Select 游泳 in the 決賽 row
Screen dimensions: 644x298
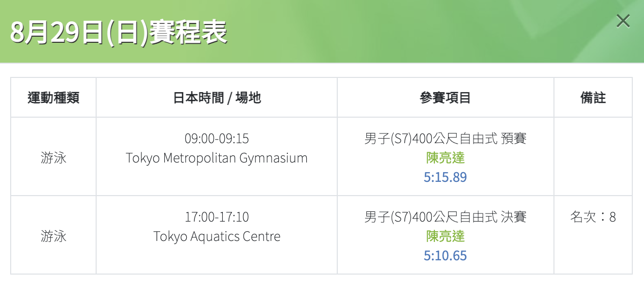click(53, 236)
